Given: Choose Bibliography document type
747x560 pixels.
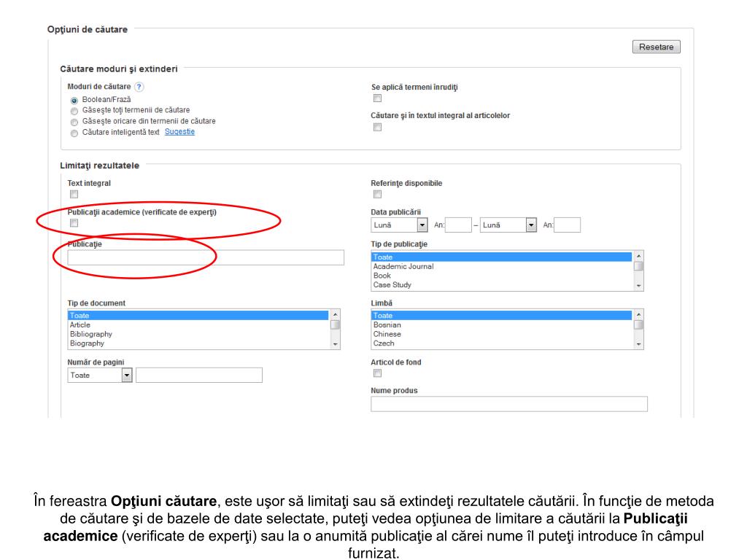Looking at the screenshot, I should click(198, 334).
